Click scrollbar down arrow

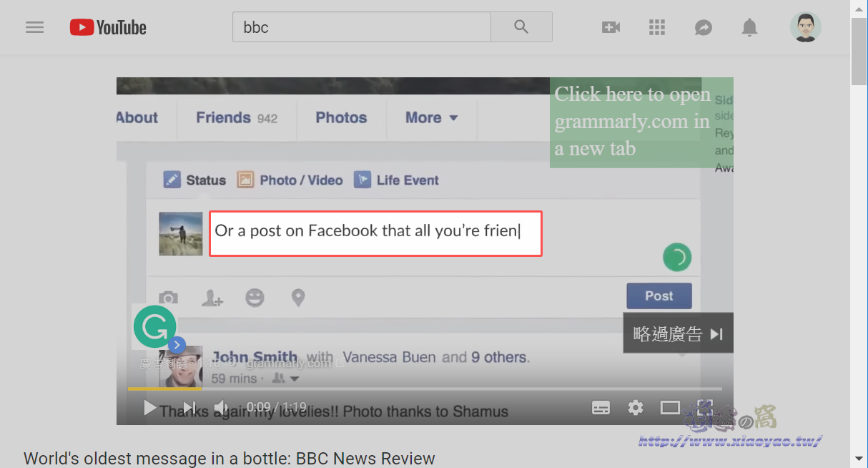pyautogui.click(x=859, y=458)
